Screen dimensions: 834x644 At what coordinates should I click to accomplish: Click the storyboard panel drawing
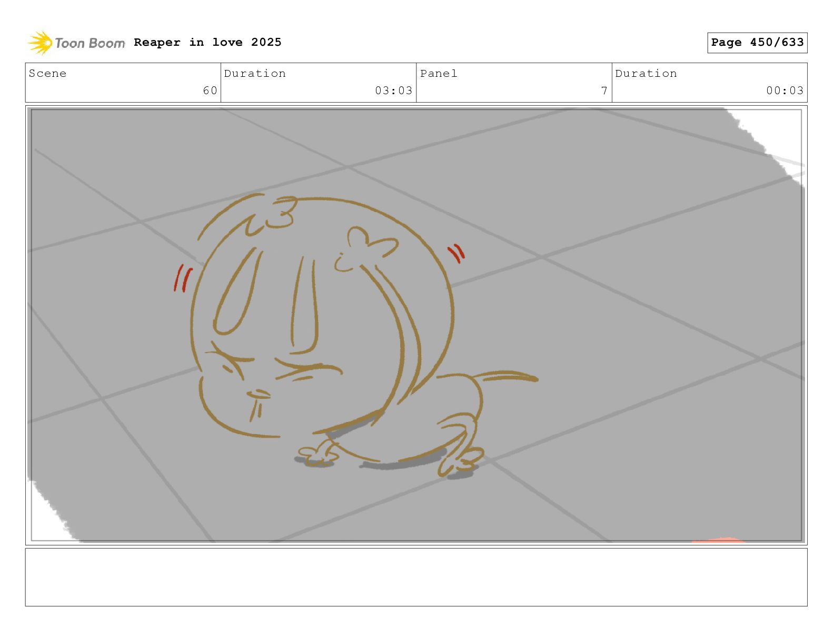pyautogui.click(x=416, y=325)
